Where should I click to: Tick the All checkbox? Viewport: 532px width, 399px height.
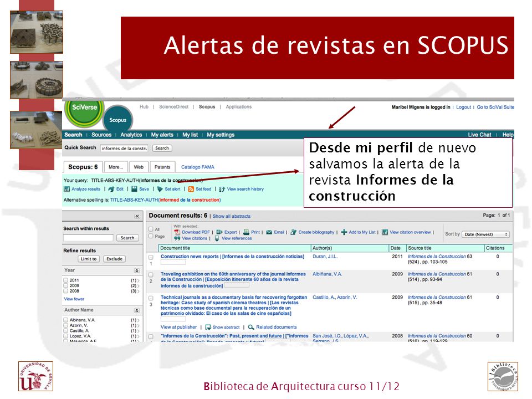point(151,229)
